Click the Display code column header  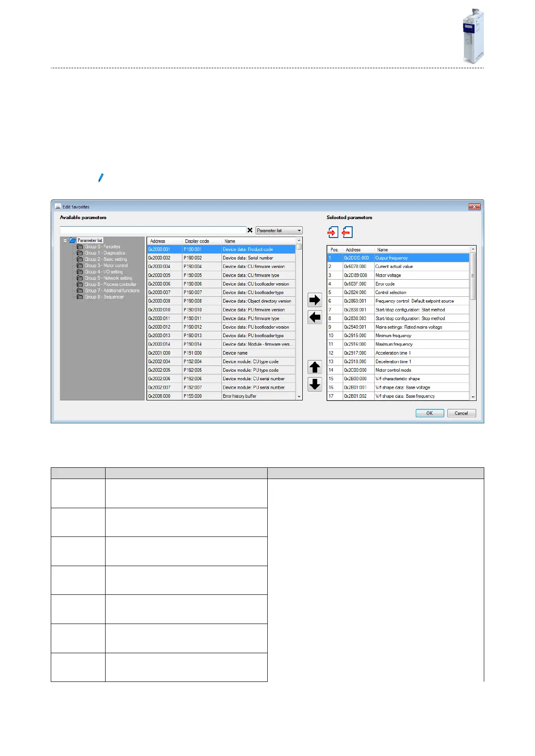[x=202, y=241]
